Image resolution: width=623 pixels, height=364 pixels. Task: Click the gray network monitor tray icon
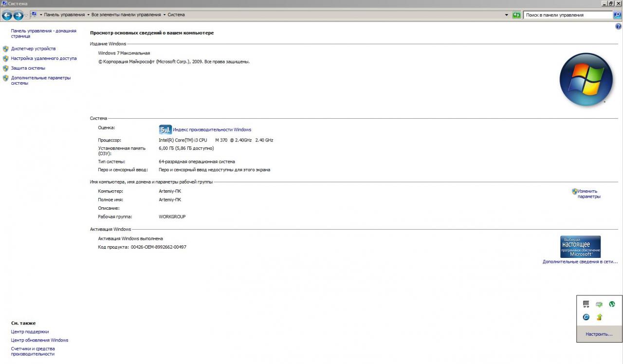[x=586, y=304]
